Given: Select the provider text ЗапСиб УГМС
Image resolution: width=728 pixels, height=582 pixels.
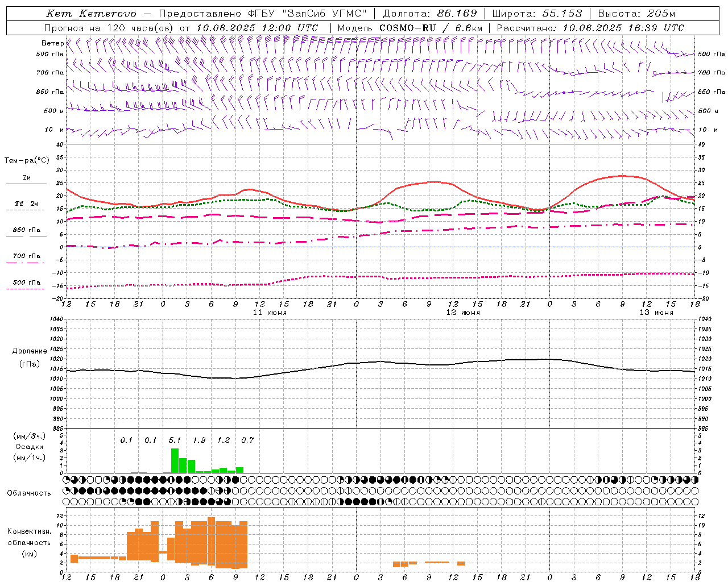Looking at the screenshot, I should point(325,14).
